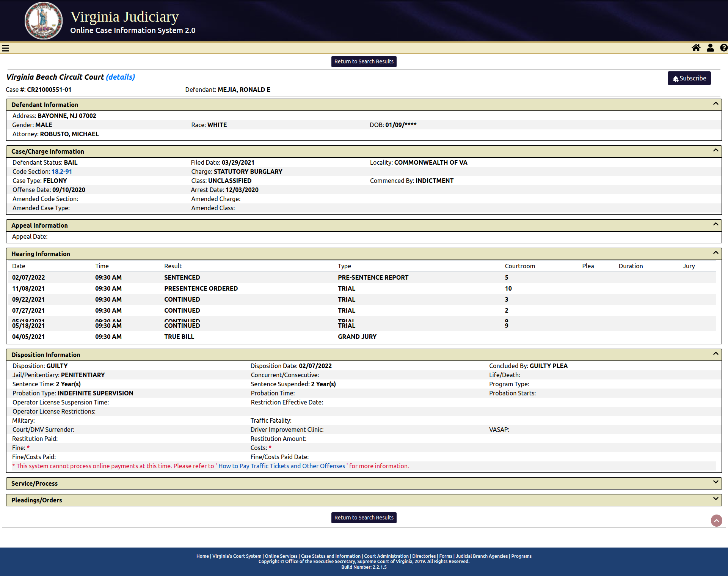
Task: Go to home via house icon
Action: pyautogui.click(x=696, y=48)
